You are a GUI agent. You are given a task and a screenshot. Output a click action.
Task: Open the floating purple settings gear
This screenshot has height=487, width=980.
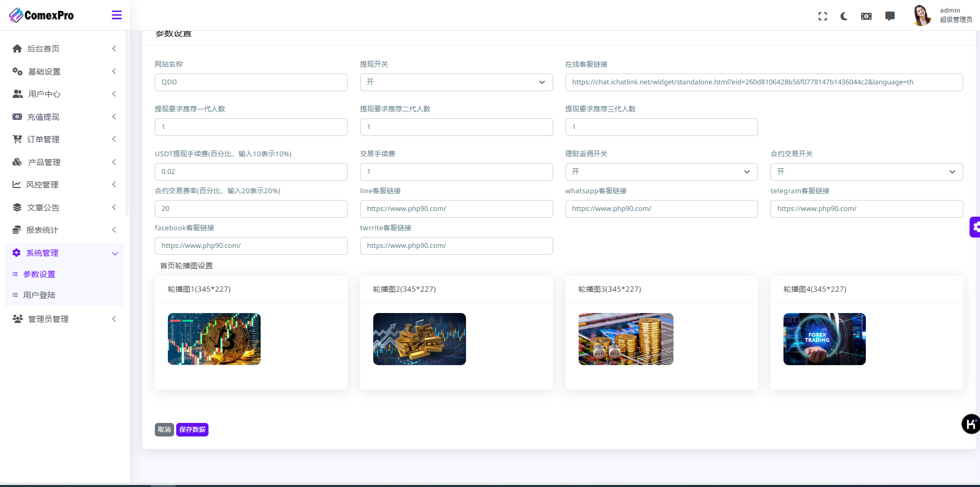(975, 227)
